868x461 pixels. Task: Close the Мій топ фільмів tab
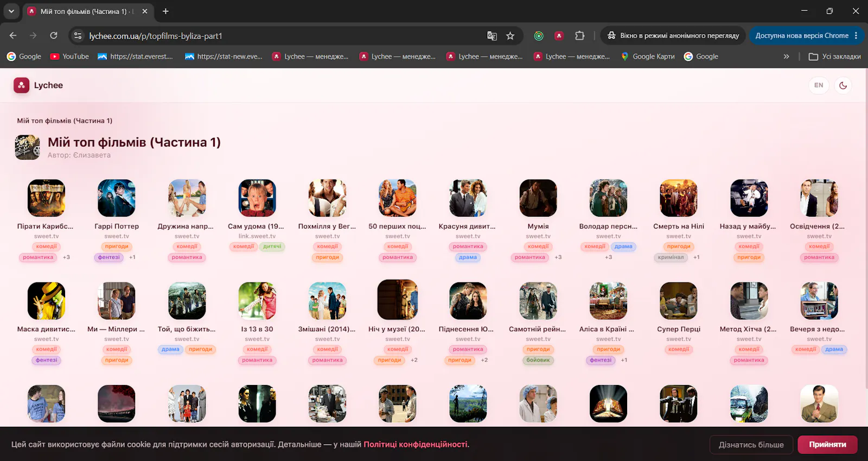point(145,11)
